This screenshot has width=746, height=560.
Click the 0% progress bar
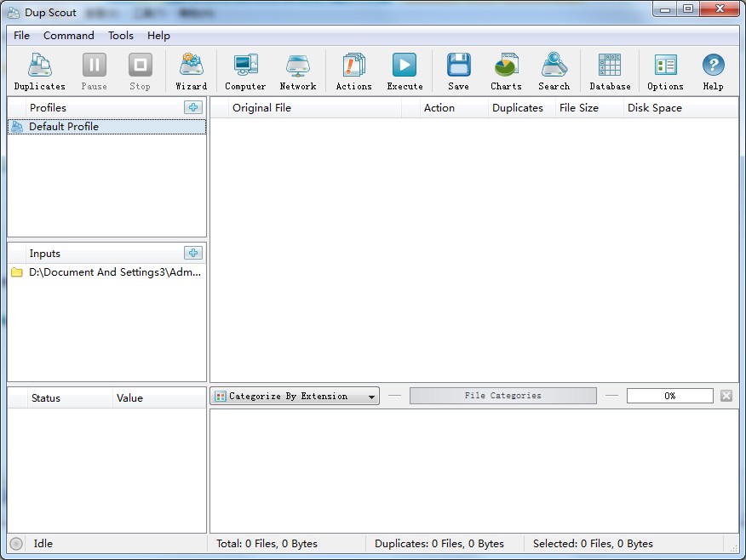click(669, 396)
